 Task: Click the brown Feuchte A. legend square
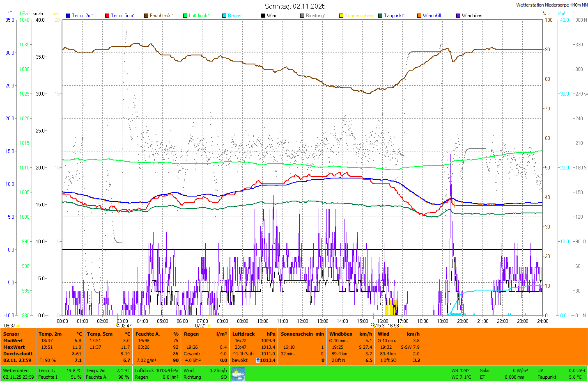(x=146, y=16)
